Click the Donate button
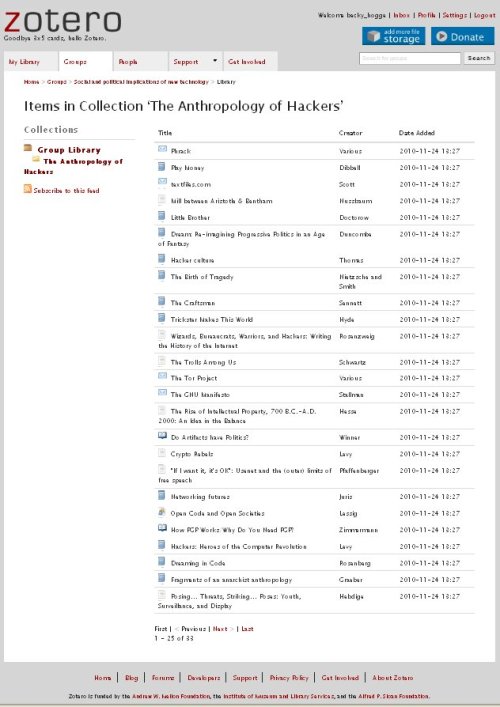This screenshot has height=707, width=500. pyautogui.click(x=463, y=36)
